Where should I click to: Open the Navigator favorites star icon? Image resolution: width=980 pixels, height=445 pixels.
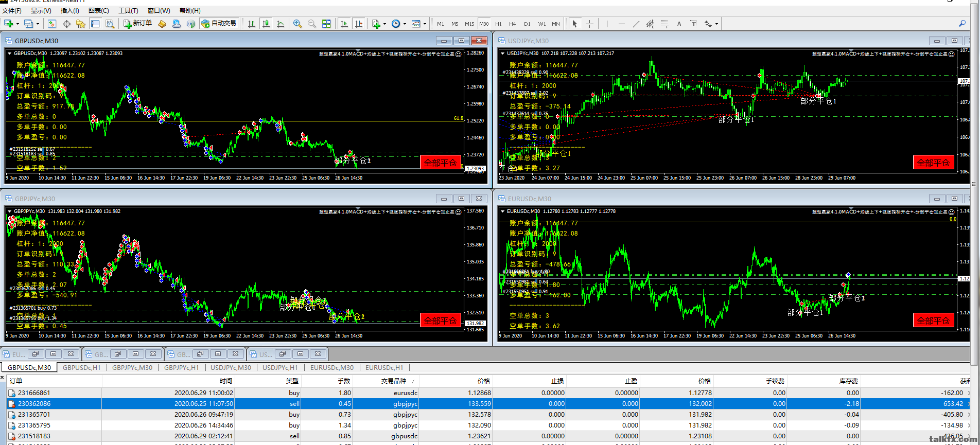[81, 24]
